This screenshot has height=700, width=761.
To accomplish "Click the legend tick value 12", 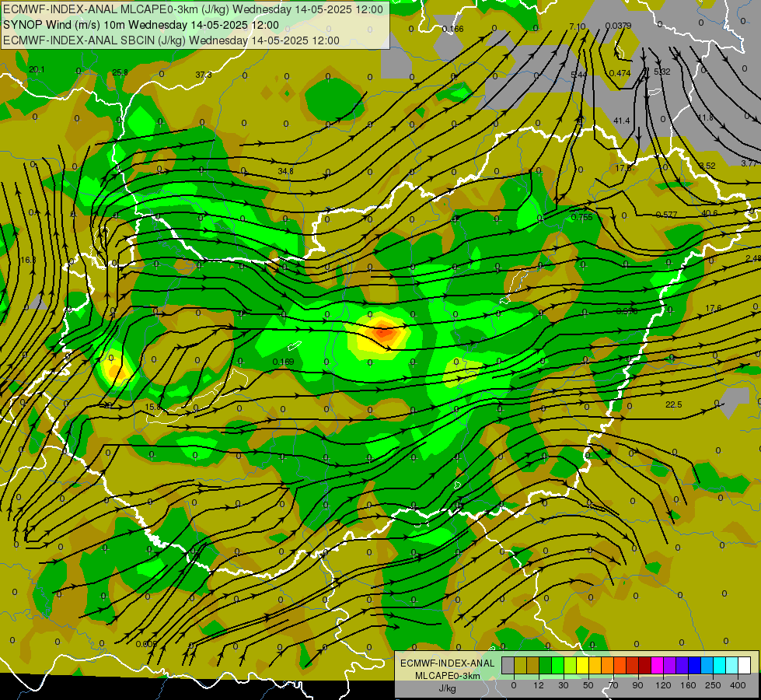I will click(538, 685).
